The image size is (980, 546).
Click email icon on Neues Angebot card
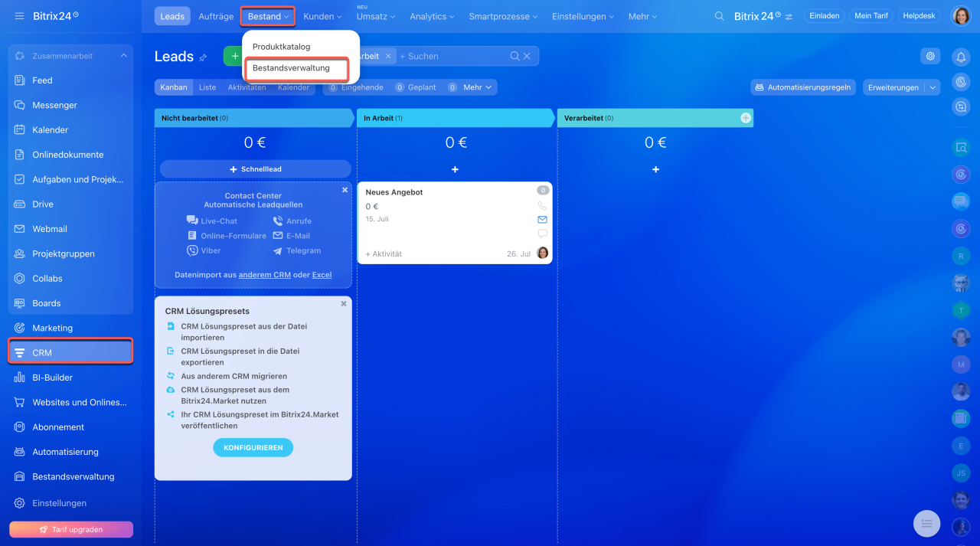click(x=542, y=220)
